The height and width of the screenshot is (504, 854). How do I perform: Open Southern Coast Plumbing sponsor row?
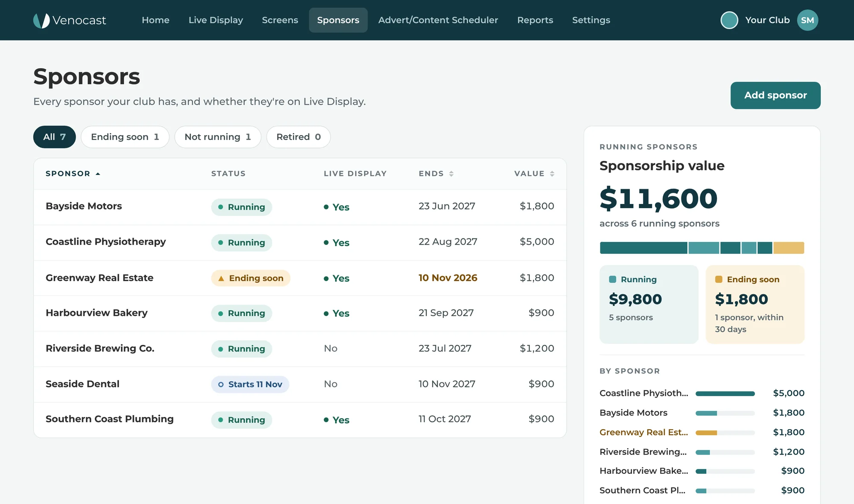coord(300,420)
